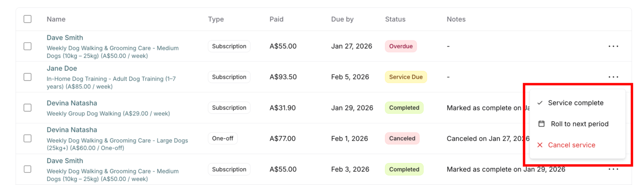Open Jane Doe customer link

point(62,68)
